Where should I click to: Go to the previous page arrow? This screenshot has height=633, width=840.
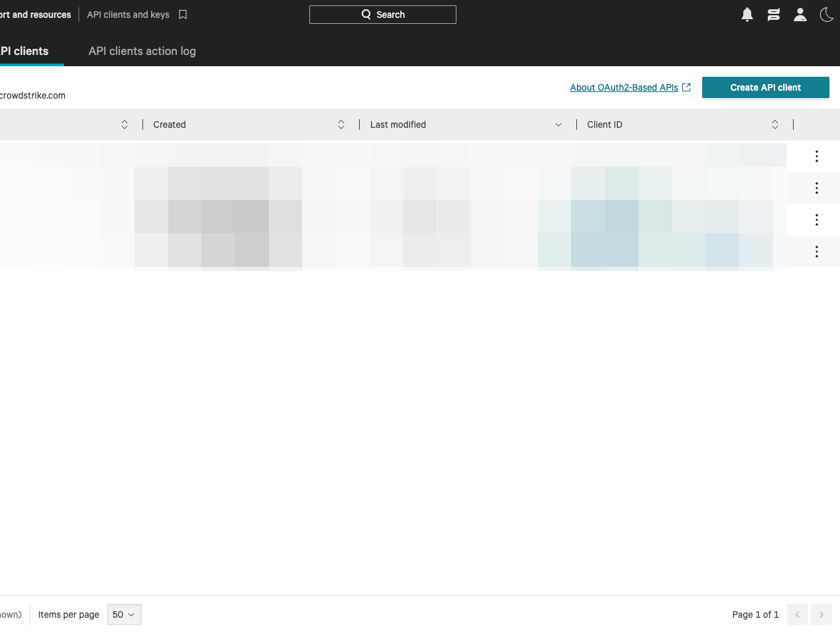coord(798,614)
